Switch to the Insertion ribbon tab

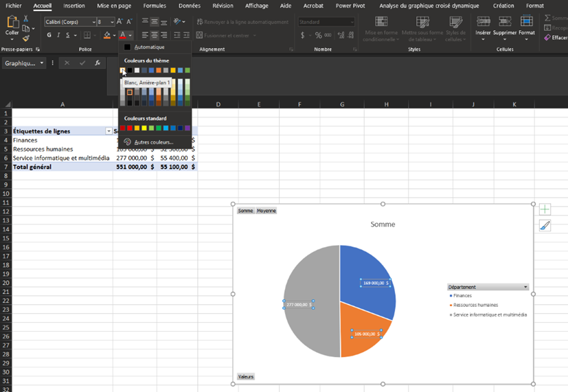pyautogui.click(x=74, y=5)
